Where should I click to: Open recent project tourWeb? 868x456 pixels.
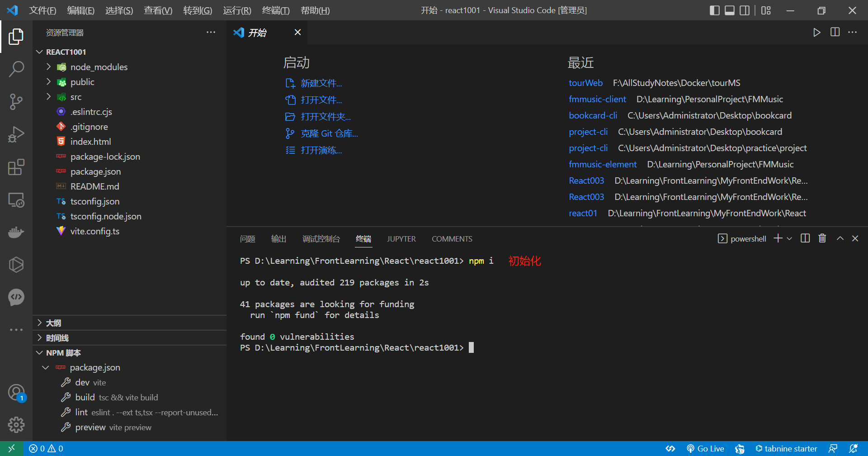[585, 83]
